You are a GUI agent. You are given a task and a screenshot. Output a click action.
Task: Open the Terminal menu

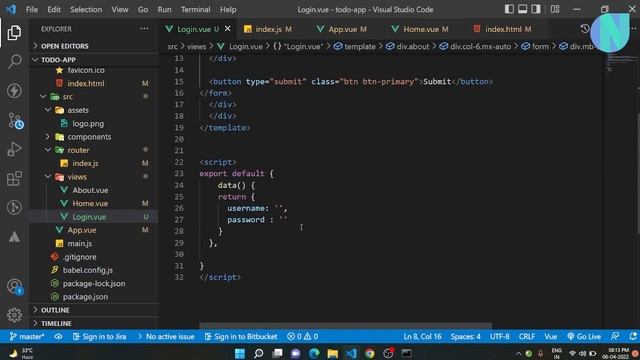coord(196,9)
